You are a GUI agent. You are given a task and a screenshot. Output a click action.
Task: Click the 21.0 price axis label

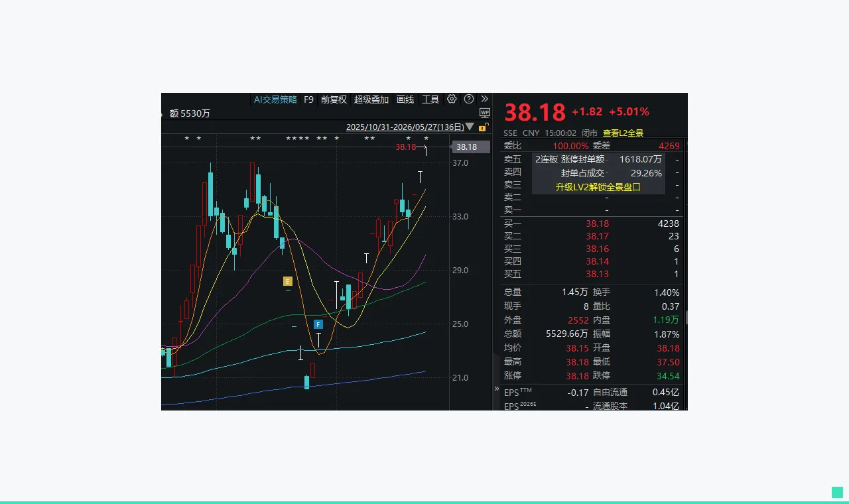tap(460, 378)
